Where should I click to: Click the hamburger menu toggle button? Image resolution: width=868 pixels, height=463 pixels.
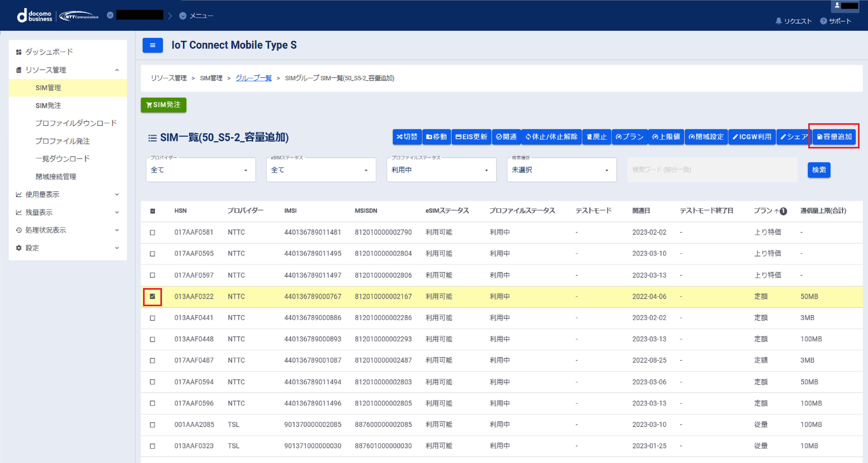[x=152, y=45]
